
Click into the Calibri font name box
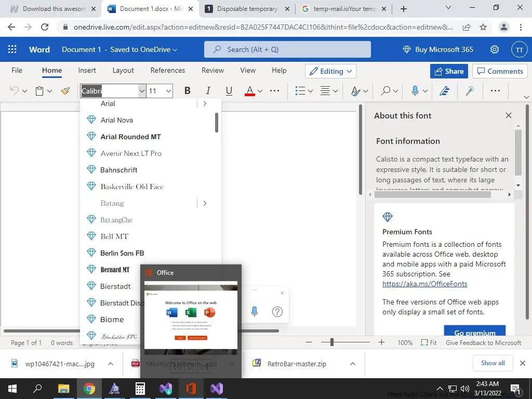pos(109,91)
